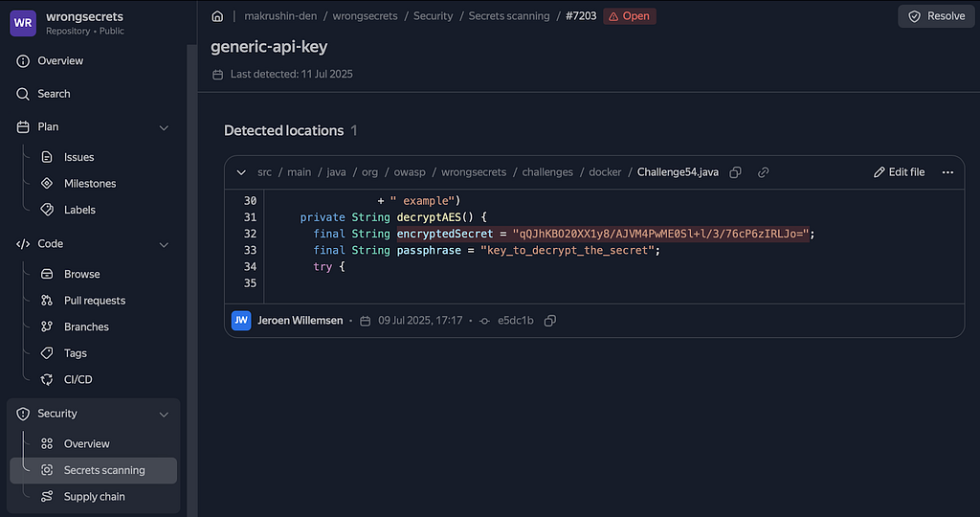The width and height of the screenshot is (980, 517).
Task: Collapse the Code section chevron
Action: (164, 244)
